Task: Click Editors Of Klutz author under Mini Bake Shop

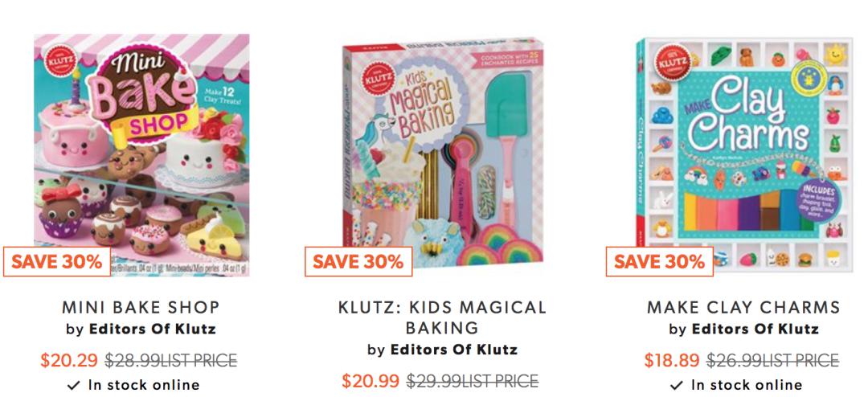Action: (x=152, y=329)
